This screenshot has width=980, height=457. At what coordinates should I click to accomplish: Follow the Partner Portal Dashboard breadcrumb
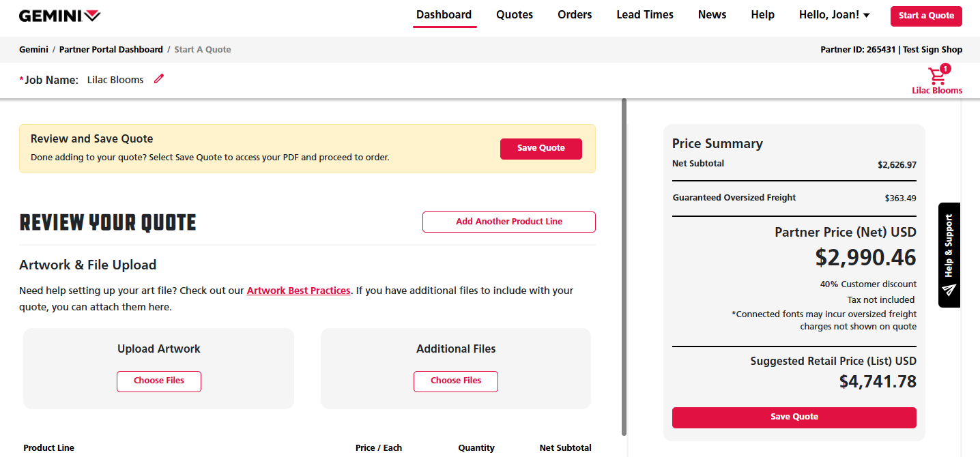coord(111,50)
